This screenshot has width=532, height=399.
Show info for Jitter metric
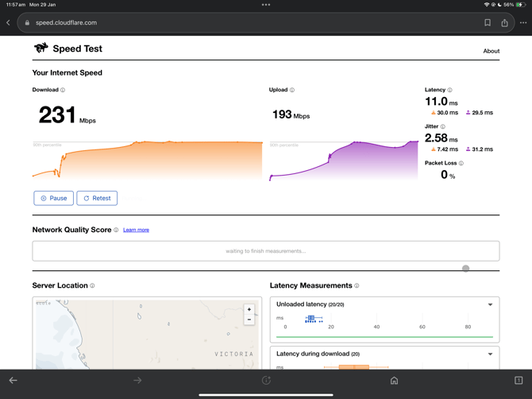pos(443,127)
